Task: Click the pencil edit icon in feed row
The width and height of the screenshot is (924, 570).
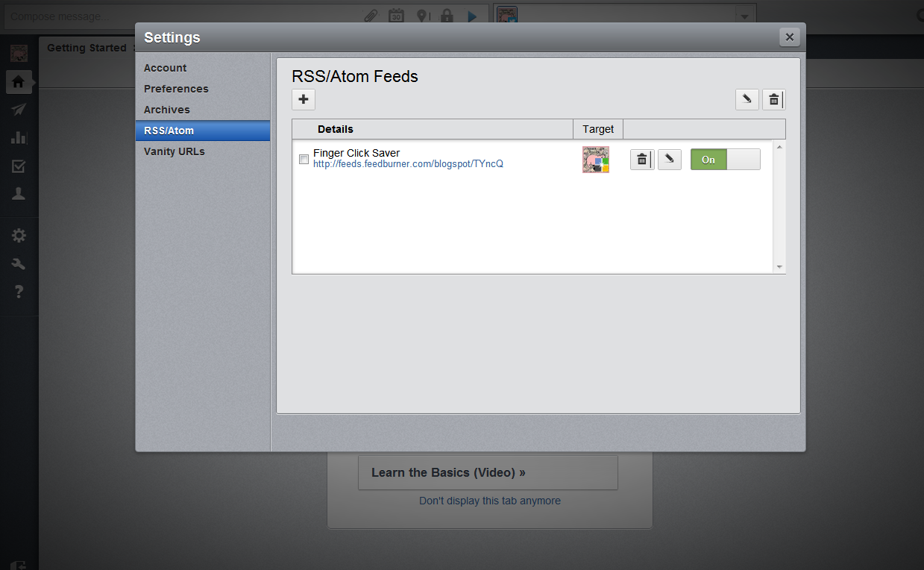Action: tap(670, 160)
